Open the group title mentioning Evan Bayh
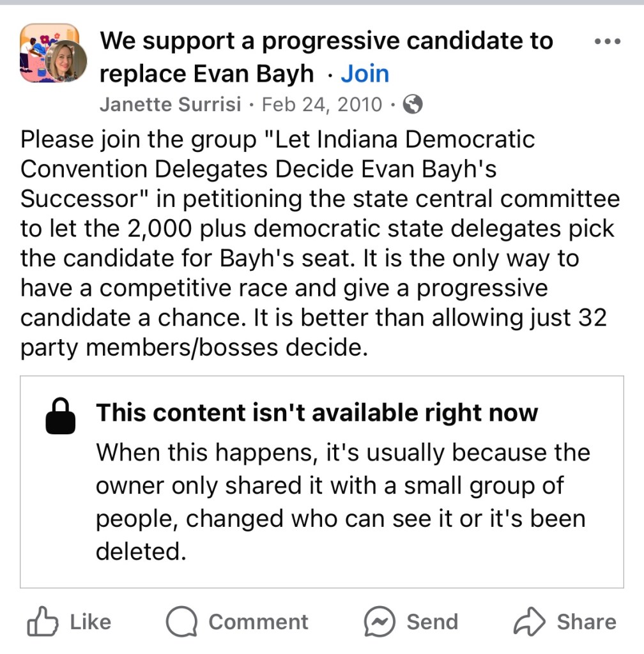Viewport: 644px width, 654px height. (326, 57)
